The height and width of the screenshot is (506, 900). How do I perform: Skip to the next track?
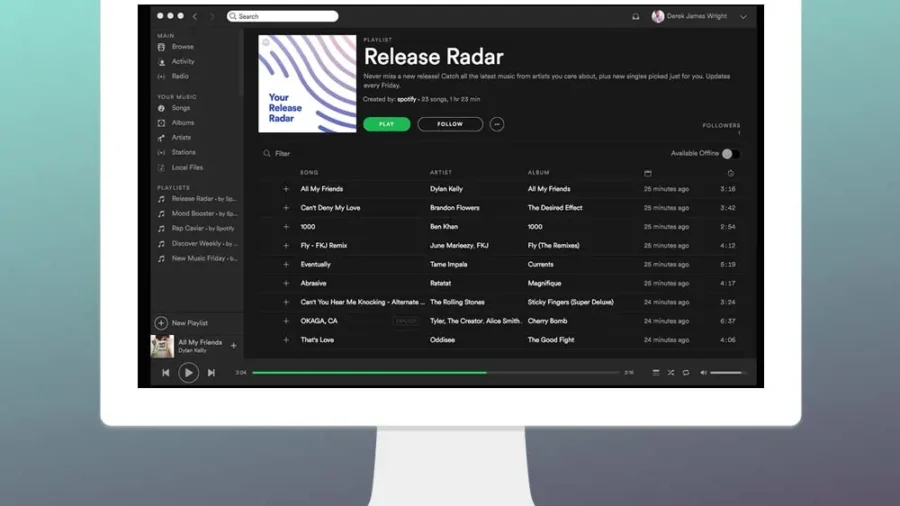coord(211,373)
